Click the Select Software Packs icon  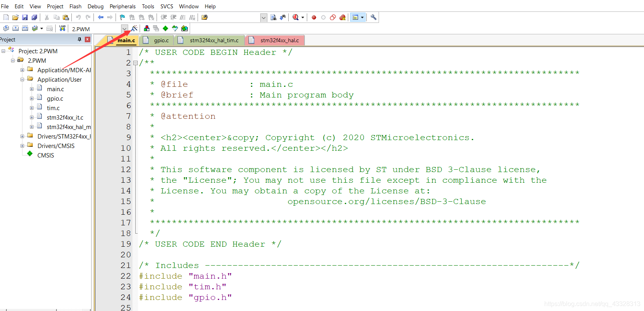pos(175,28)
